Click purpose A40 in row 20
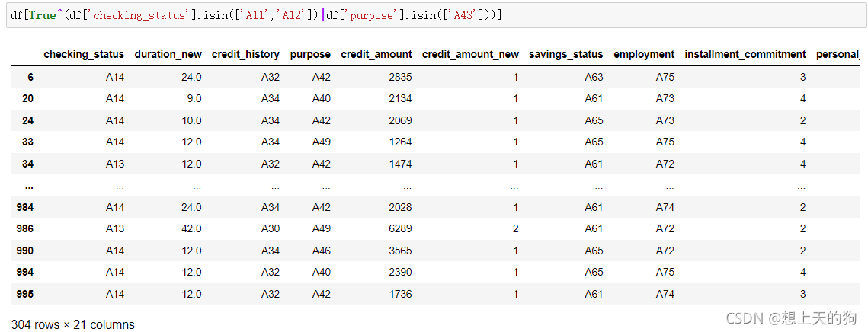The width and height of the screenshot is (868, 332). pos(322,99)
